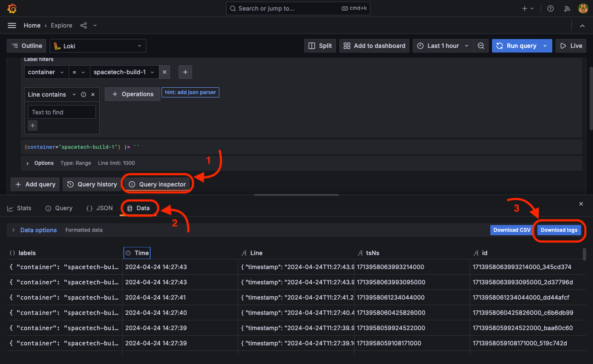Screen dimensions: 593x364
Task: Open the help question mark icon
Action: pos(551,8)
